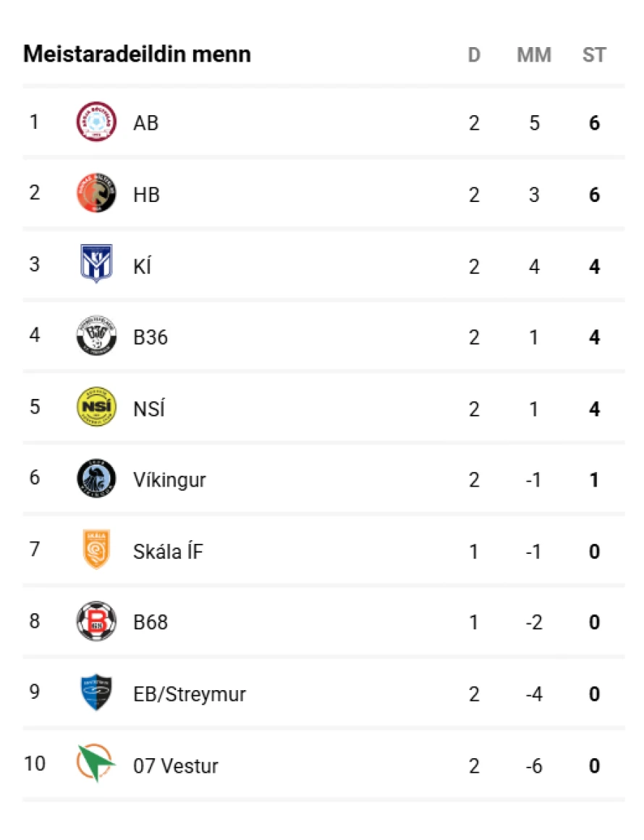Click the orange Skála ÍF shield
Viewport: 644px width, 840px height.
(x=96, y=550)
